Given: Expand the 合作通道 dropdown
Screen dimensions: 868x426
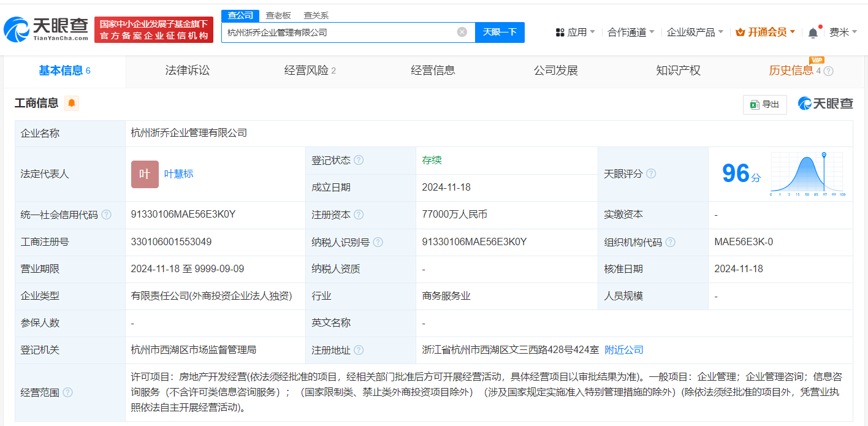Looking at the screenshot, I should click(x=630, y=32).
